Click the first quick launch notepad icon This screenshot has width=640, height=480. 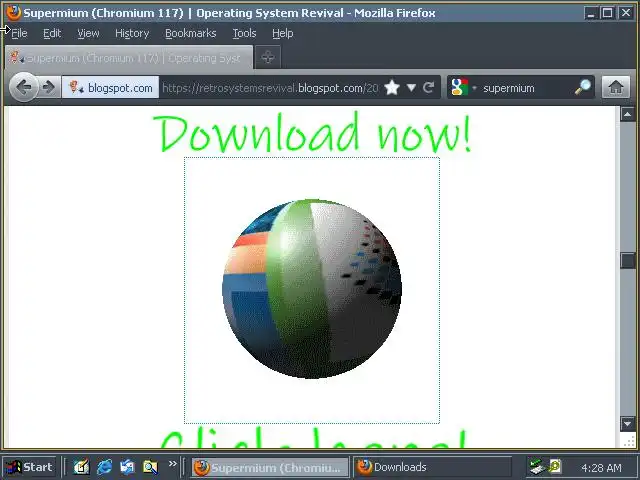tap(81, 467)
